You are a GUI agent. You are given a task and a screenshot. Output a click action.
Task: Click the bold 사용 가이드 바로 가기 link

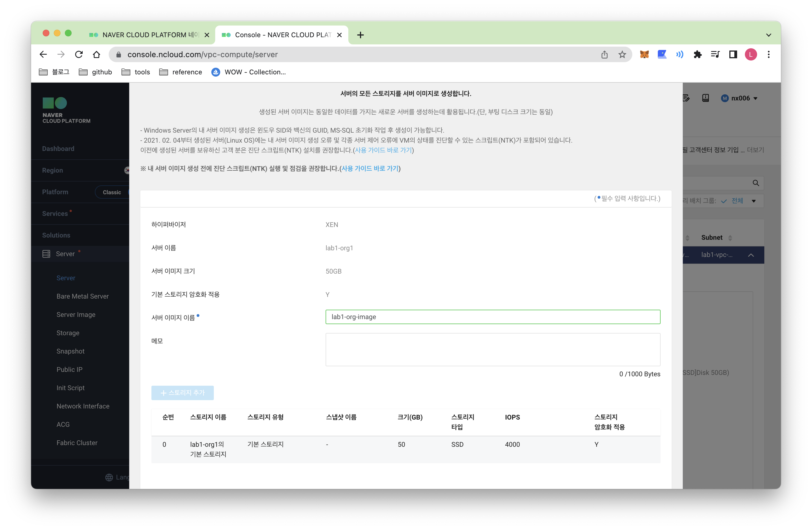[370, 168]
